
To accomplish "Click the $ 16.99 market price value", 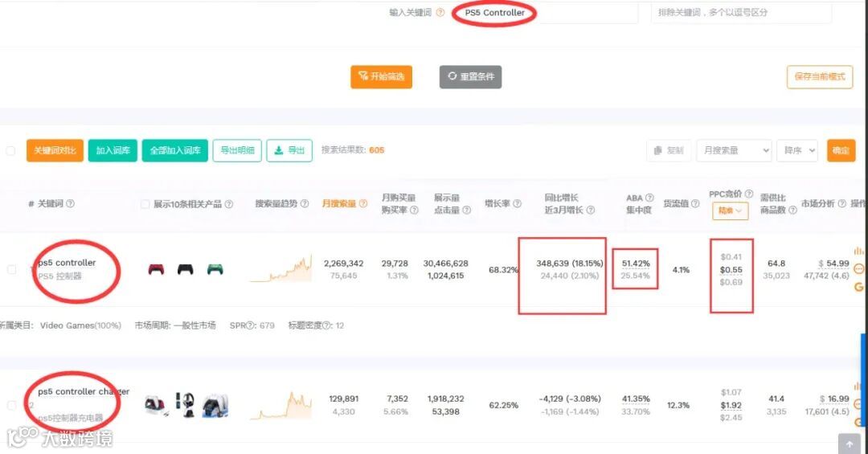I will [x=833, y=399].
